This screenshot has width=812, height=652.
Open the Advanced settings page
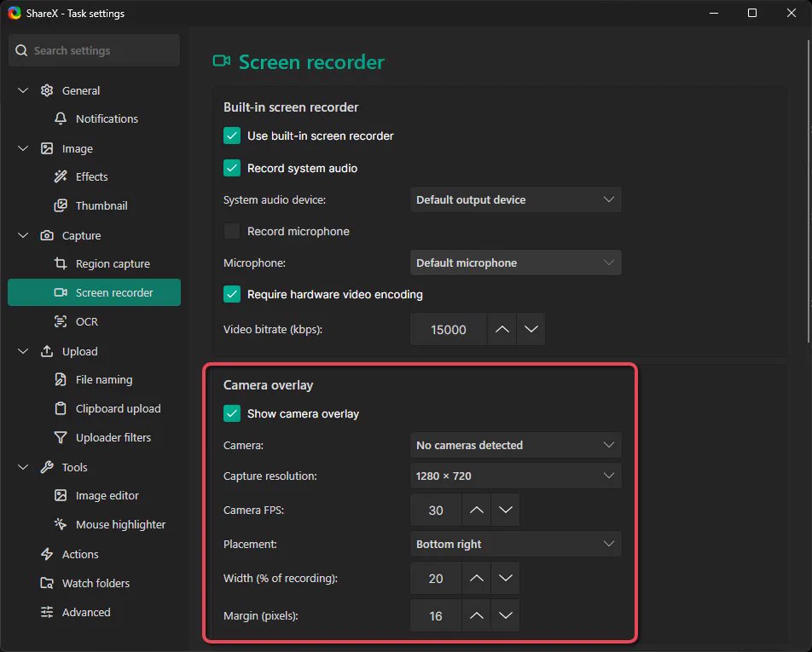tap(94, 612)
